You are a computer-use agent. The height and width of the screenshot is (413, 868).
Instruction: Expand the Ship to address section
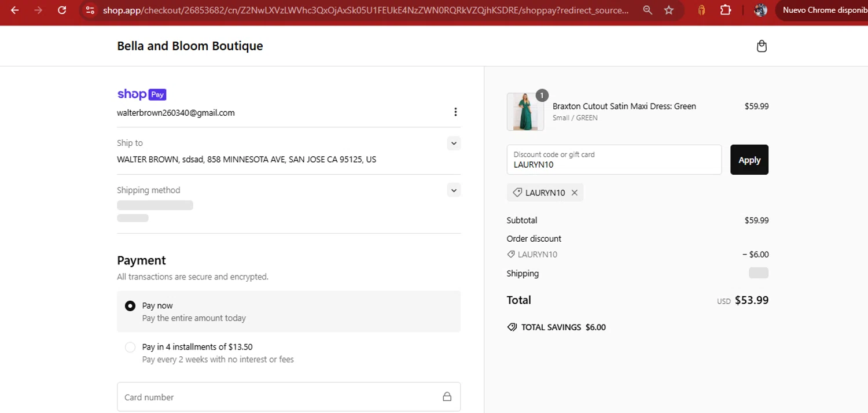click(x=454, y=143)
